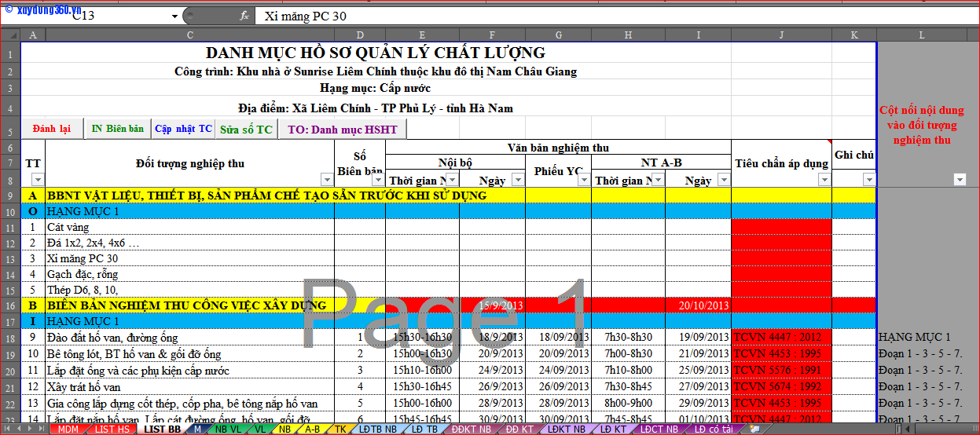The image size is (980, 435).
Task: Open Phiếu YC column filter arrow
Action: click(x=583, y=180)
